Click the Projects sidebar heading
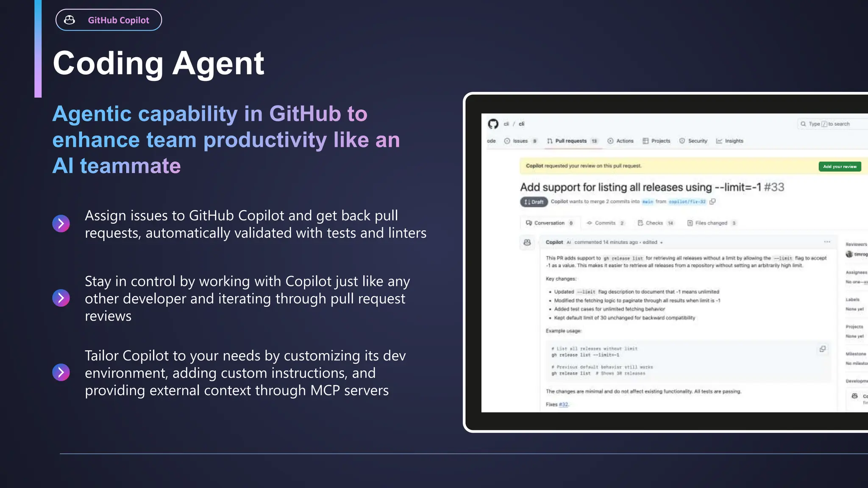The height and width of the screenshot is (488, 868). pos(854,327)
